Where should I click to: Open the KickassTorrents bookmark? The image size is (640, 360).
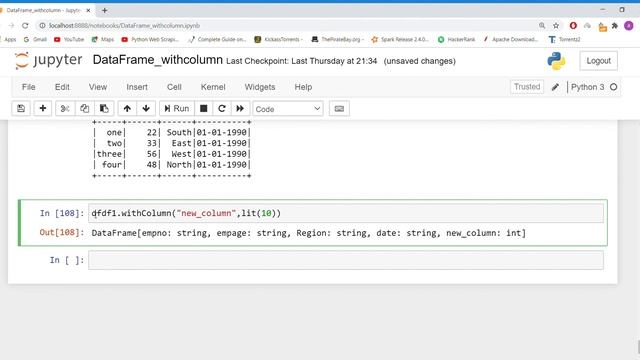(x=278, y=40)
